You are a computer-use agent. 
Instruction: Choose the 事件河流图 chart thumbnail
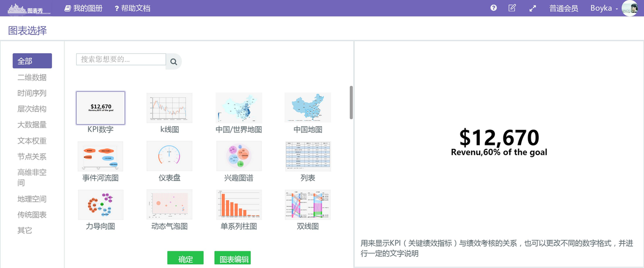click(100, 156)
